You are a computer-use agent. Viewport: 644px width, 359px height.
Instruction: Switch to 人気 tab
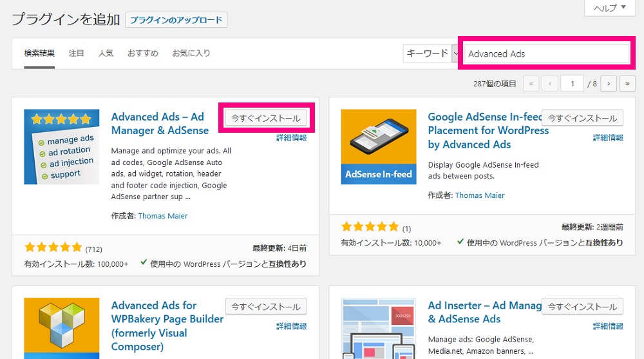tap(106, 53)
